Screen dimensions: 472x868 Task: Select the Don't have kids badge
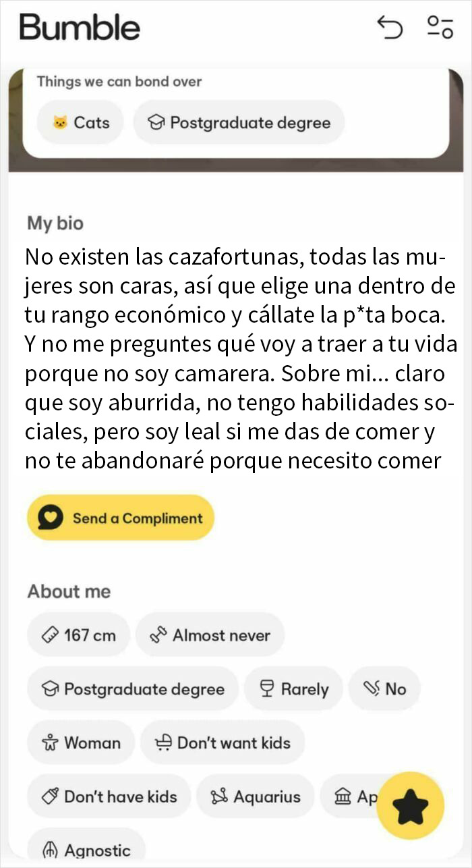pyautogui.click(x=110, y=796)
